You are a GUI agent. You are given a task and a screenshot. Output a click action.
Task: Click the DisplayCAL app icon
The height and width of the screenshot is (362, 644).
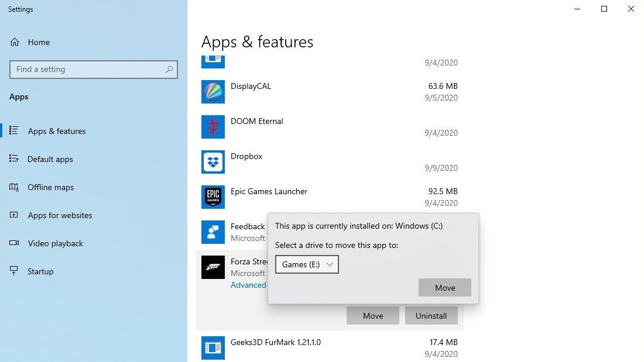213,92
